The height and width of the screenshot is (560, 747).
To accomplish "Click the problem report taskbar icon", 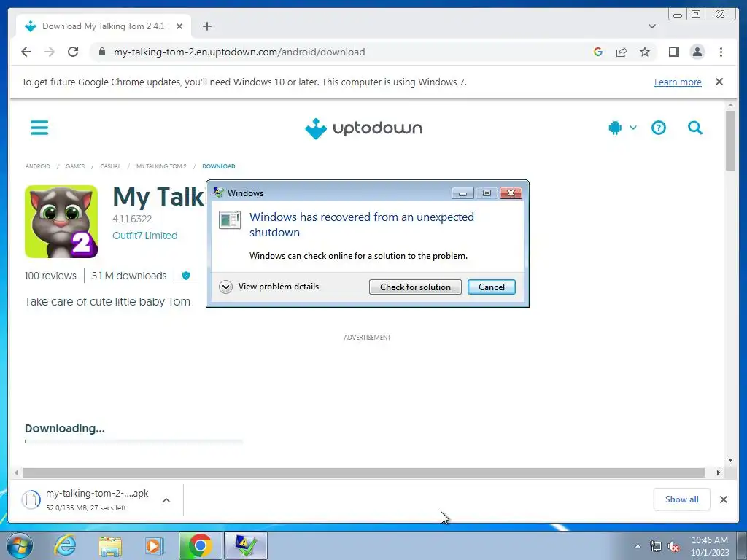I will 245,545.
